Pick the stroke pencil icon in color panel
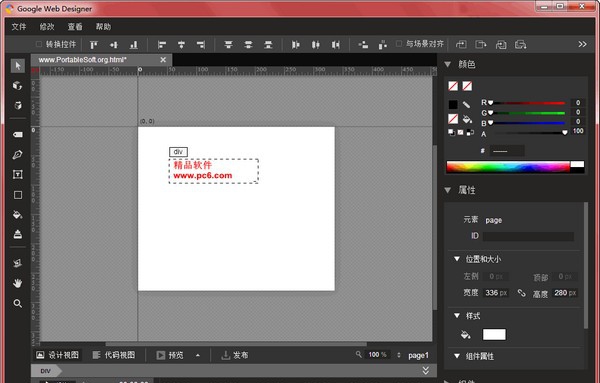 [x=466, y=104]
